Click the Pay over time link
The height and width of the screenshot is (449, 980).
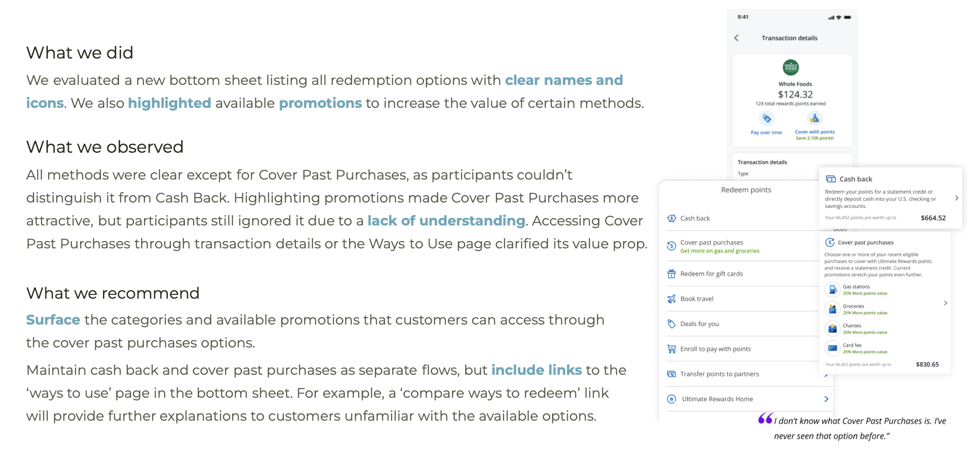(x=766, y=133)
